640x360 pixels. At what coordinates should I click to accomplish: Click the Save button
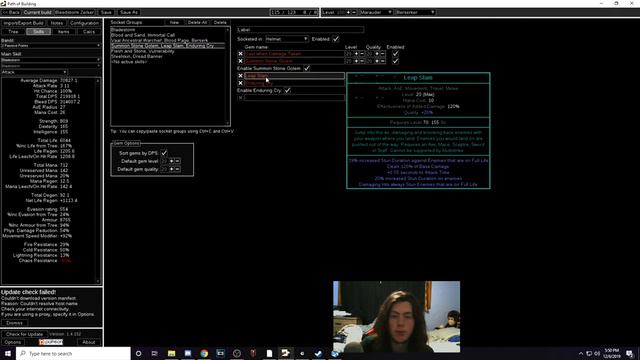coord(106,12)
